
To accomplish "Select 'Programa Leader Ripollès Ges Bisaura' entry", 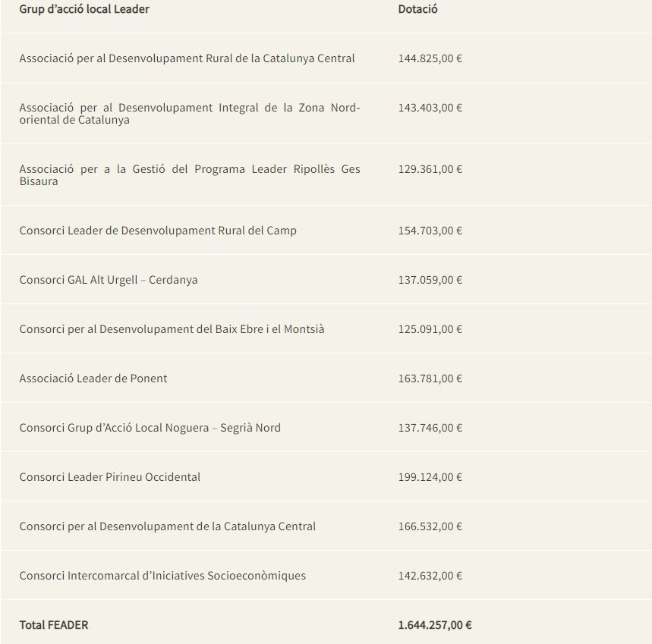I will click(190, 175).
